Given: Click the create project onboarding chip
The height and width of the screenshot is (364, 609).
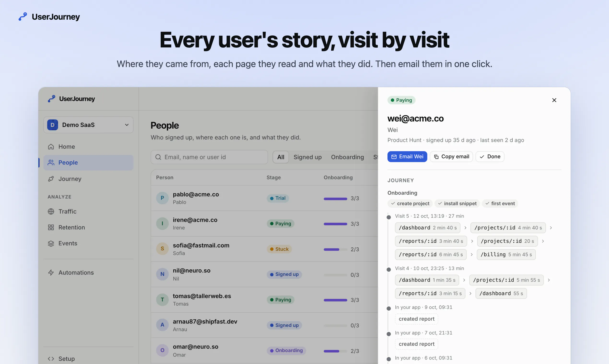Looking at the screenshot, I should tap(410, 203).
